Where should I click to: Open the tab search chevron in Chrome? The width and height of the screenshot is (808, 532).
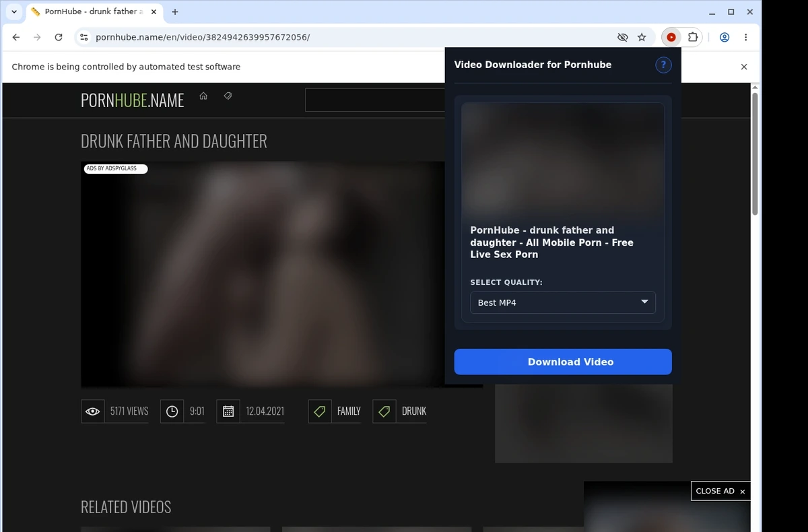pos(14,12)
